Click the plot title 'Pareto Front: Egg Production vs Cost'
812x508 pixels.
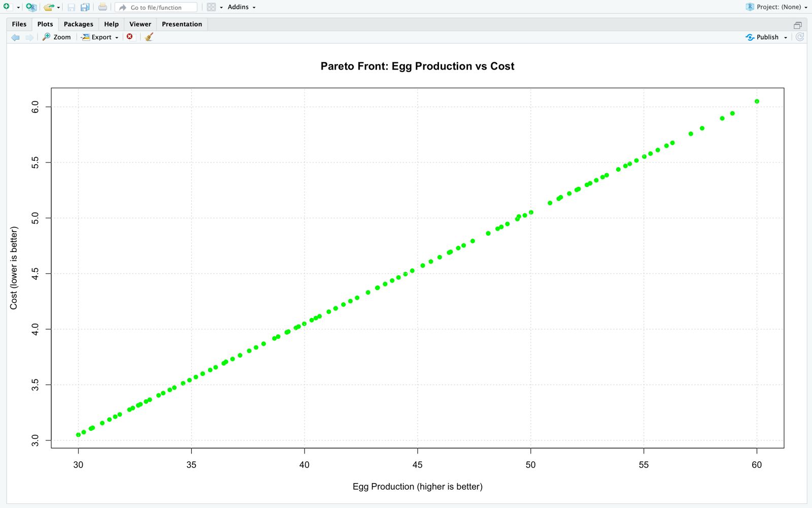pos(417,66)
